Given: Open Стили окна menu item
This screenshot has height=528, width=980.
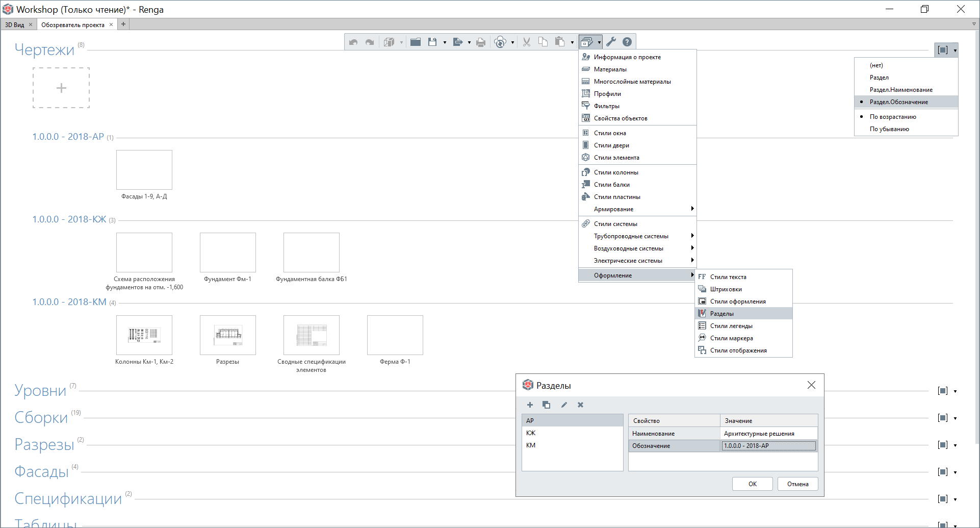Looking at the screenshot, I should [x=637, y=133].
